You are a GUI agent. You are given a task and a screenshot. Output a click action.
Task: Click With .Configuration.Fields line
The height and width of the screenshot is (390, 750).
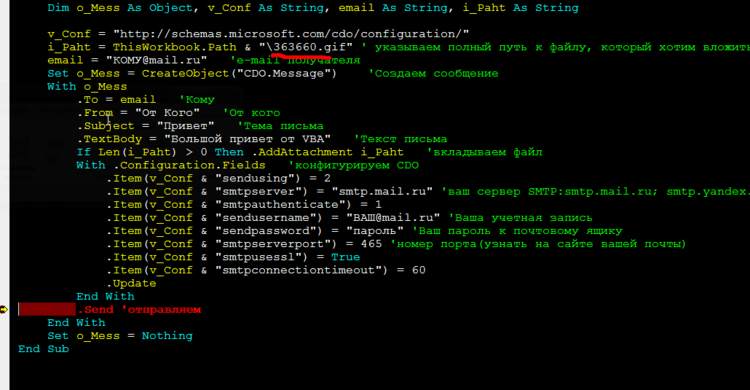(x=171, y=165)
